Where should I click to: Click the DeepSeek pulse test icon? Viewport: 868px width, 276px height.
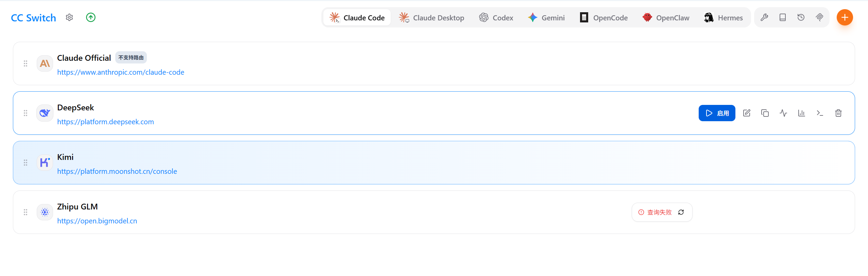[783, 113]
